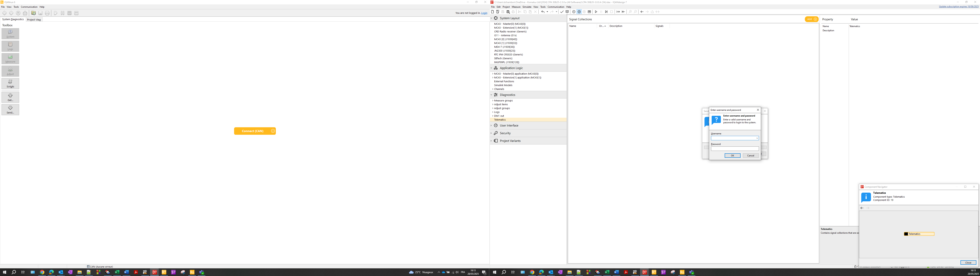
Task: Expand the Project Variants section
Action: 491,141
